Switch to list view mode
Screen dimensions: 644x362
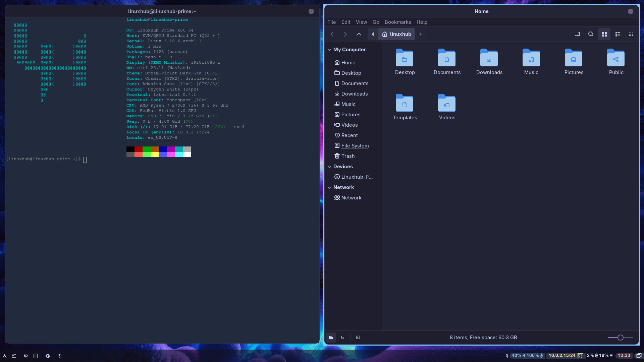(x=618, y=34)
